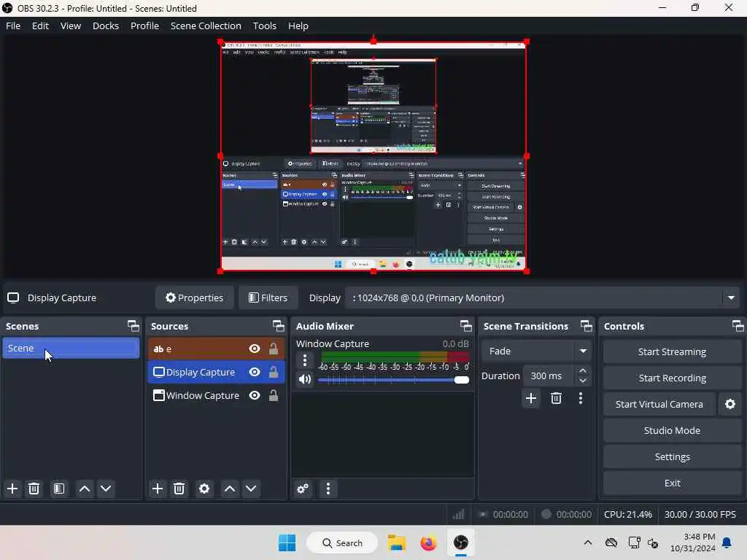Open virtual camera settings gear

(x=729, y=404)
